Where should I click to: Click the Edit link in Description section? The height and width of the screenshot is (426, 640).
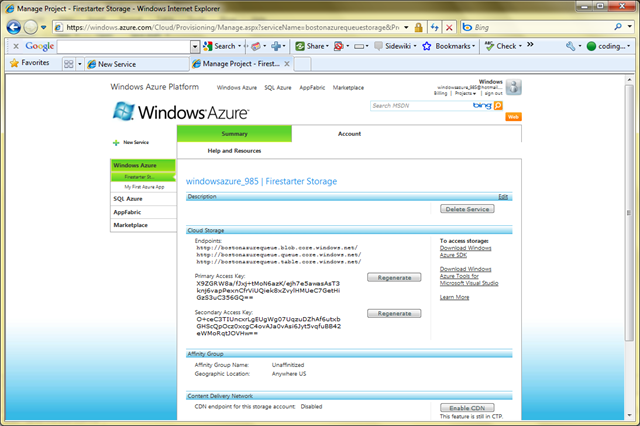coord(503,196)
